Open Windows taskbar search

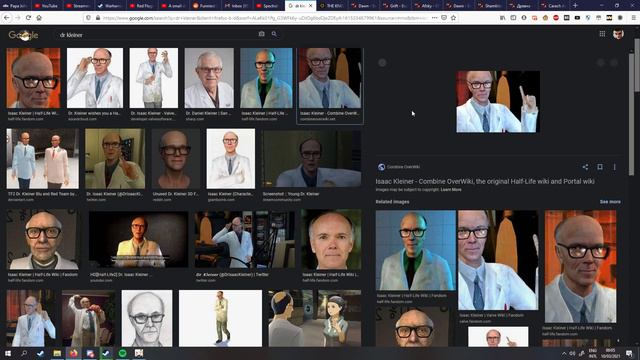pyautogui.click(x=24, y=353)
